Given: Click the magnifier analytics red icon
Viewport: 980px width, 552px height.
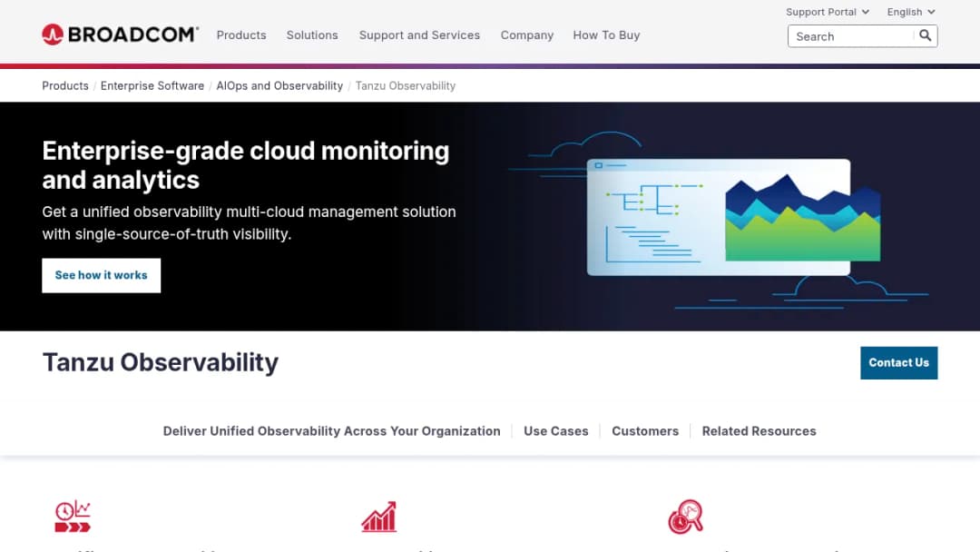Looking at the screenshot, I should click(686, 517).
